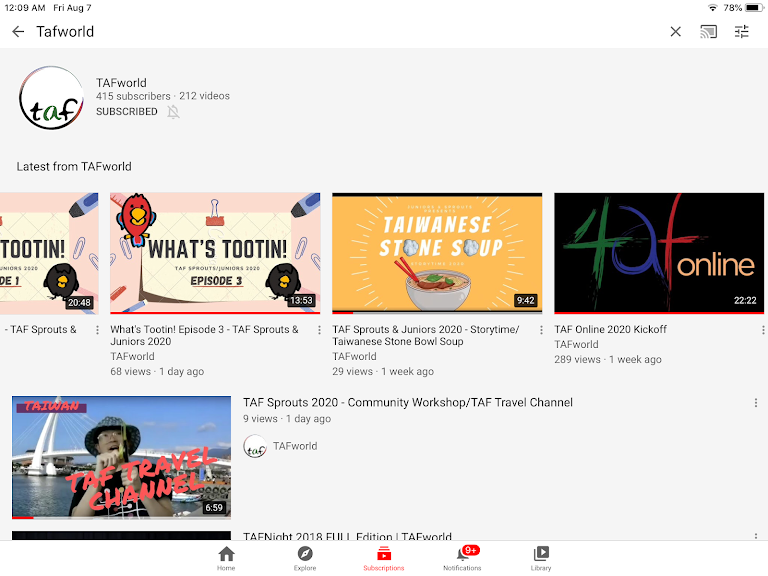Click 289 views · 1 week ago text
The image size is (768, 576).
click(x=608, y=360)
